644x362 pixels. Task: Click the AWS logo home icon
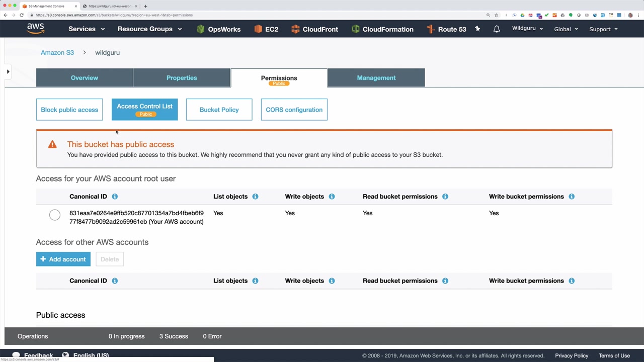(x=36, y=29)
